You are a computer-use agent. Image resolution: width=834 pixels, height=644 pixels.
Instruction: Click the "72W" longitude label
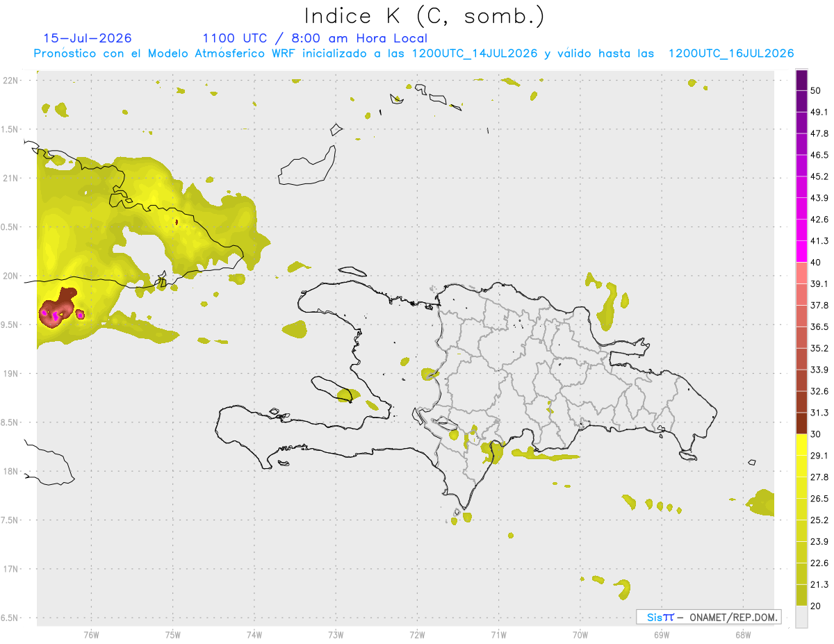417,634
